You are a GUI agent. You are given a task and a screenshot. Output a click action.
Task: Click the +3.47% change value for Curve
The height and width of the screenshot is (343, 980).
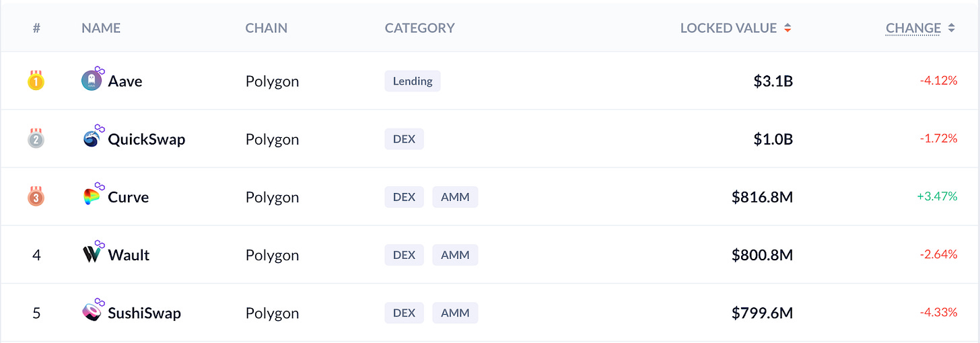coord(937,197)
